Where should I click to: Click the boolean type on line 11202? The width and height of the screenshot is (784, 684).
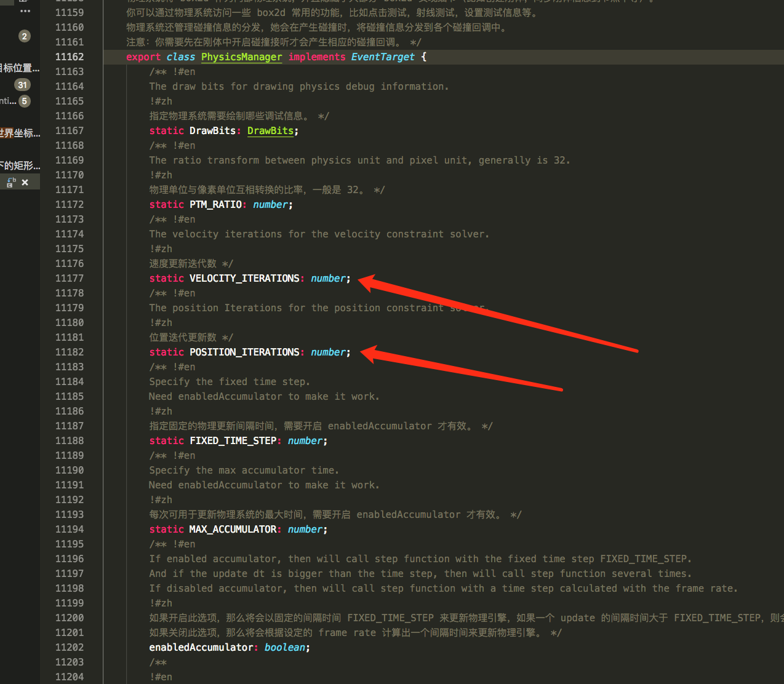(285, 647)
